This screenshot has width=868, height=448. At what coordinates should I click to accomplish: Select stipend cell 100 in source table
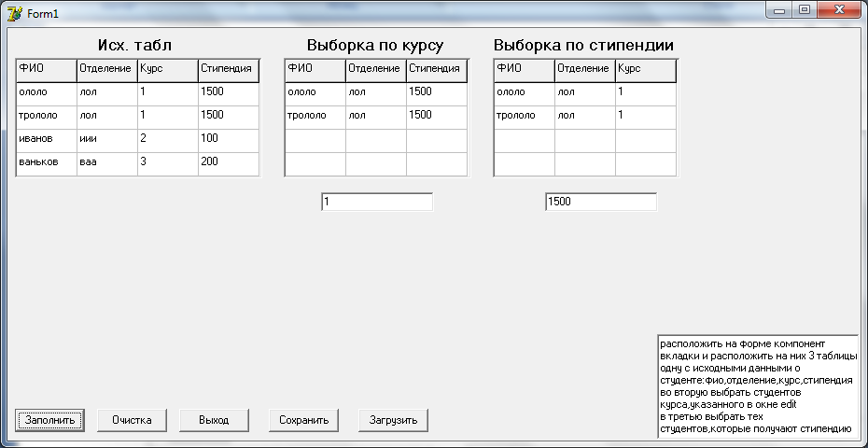tap(229, 141)
